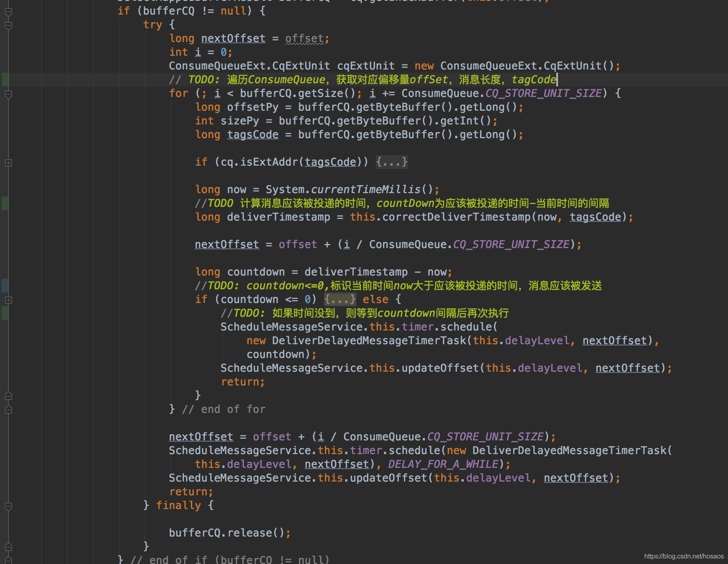The image size is (728, 564).
Task: Collapse the 'if (bufferCQ != null)' fold marker
Action: point(8,12)
